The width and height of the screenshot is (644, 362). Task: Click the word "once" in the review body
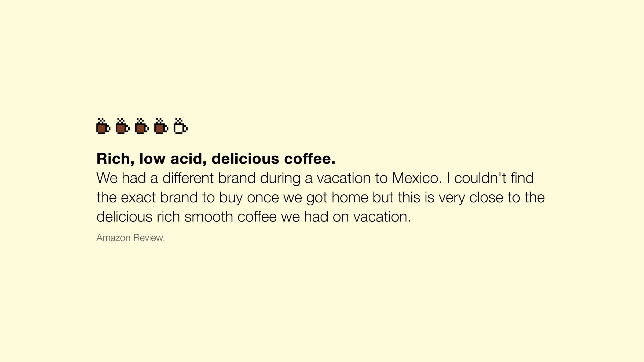(263, 198)
